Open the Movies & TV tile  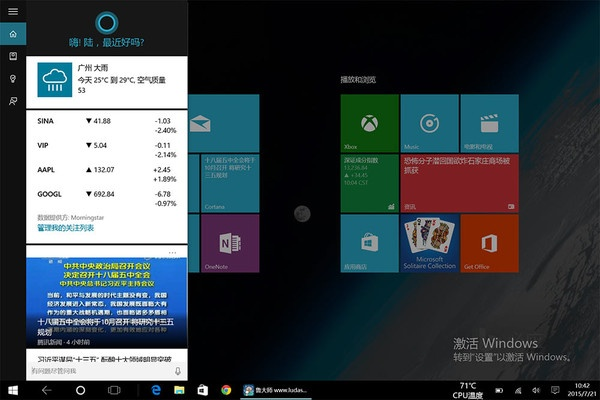tap(488, 124)
